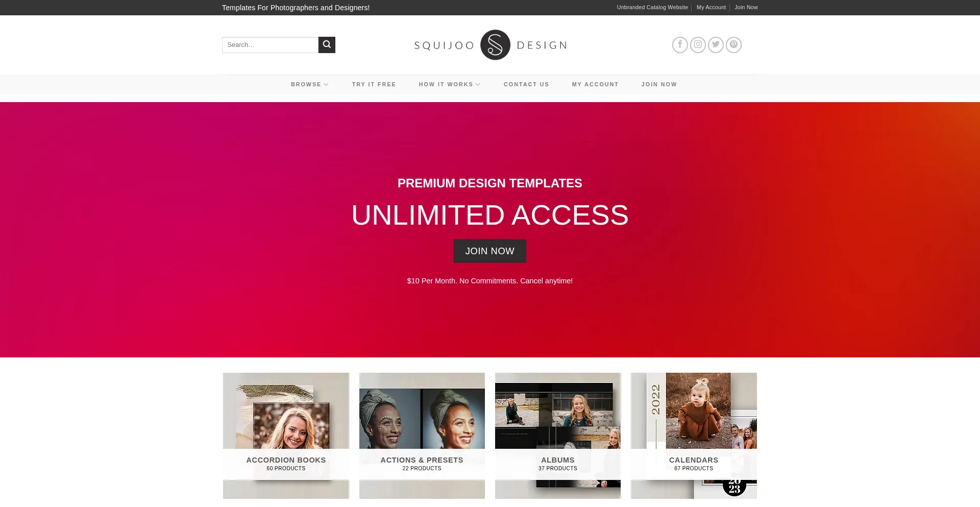Open the Try It Free menu item

pyautogui.click(x=374, y=84)
